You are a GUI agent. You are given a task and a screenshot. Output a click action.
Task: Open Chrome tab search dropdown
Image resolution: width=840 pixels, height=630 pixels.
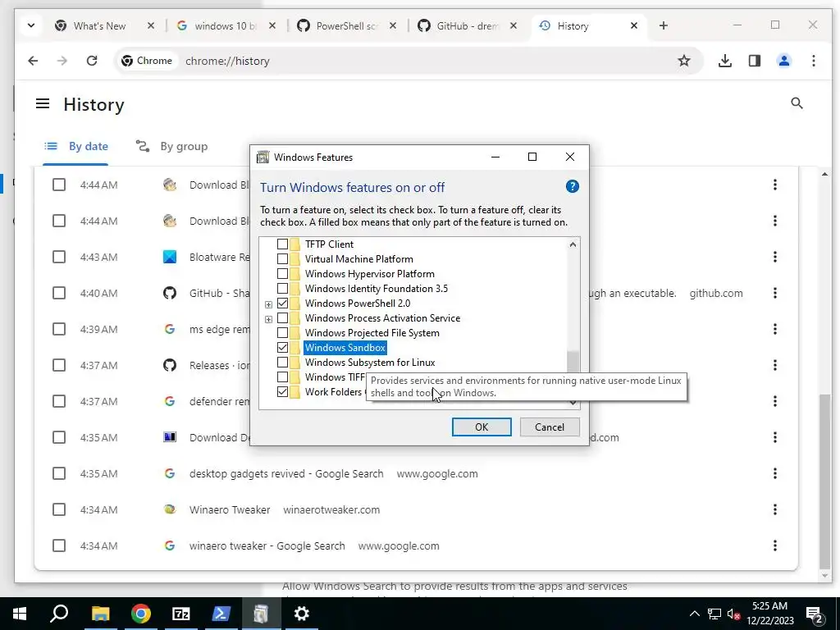pyautogui.click(x=31, y=25)
